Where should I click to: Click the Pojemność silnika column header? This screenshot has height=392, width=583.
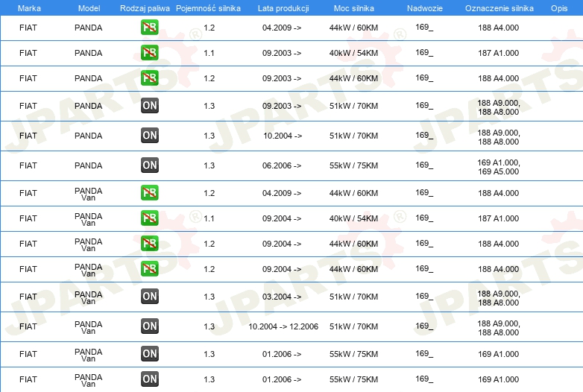point(208,8)
